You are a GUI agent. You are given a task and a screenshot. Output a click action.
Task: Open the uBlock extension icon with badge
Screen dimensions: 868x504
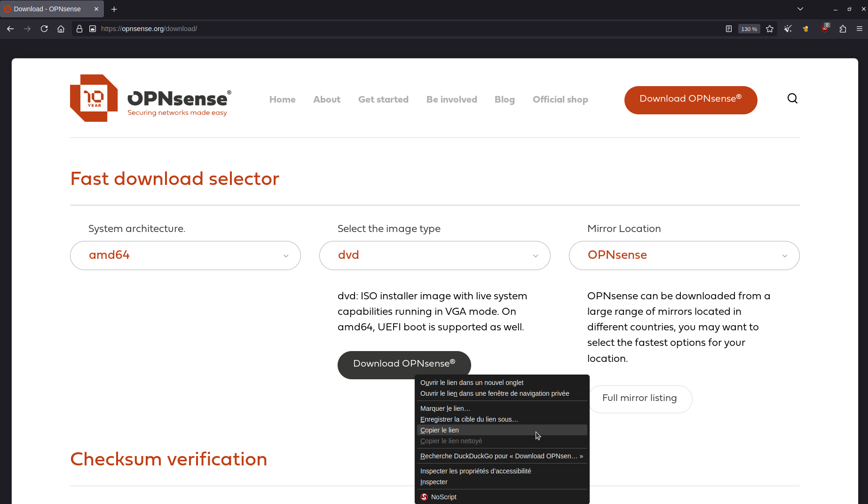[825, 28]
